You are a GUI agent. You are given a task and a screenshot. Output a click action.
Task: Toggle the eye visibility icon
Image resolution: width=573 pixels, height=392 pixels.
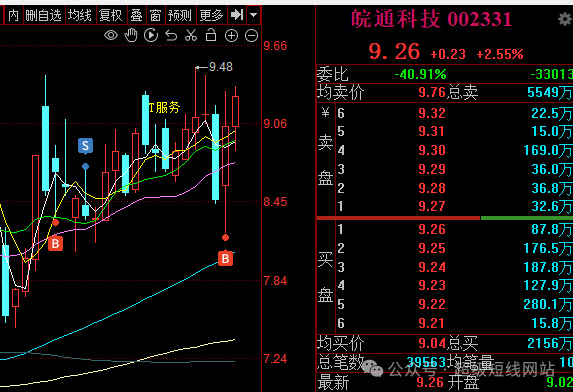pos(111,35)
